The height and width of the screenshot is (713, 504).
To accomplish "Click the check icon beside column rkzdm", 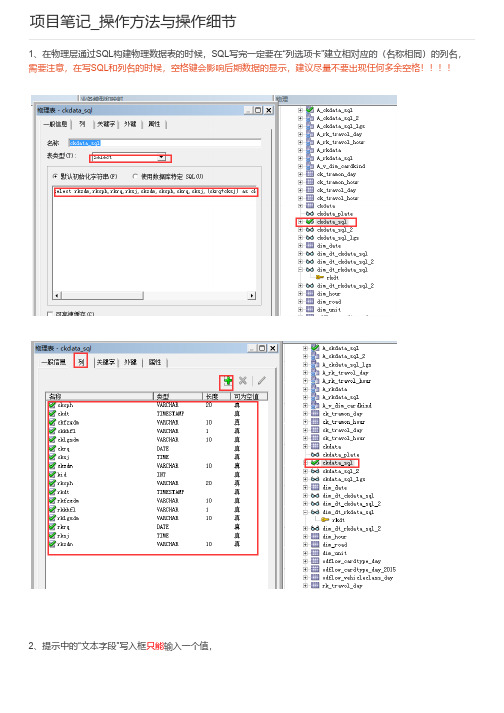I will [x=52, y=544].
